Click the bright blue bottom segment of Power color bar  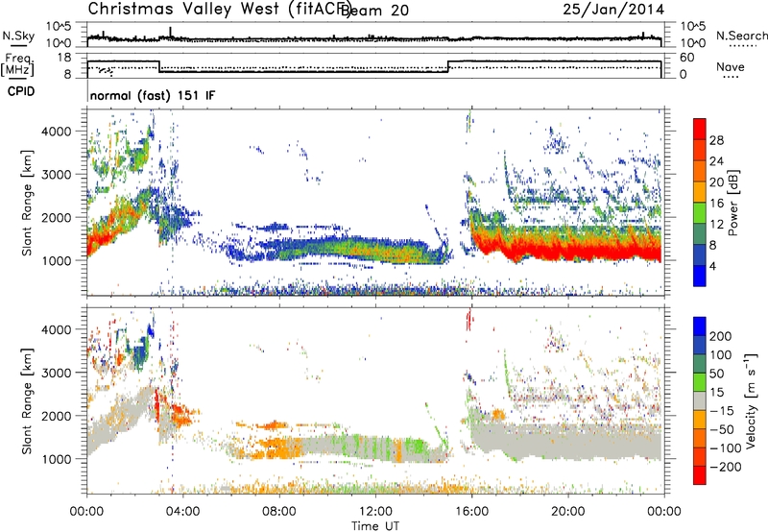(x=700, y=276)
